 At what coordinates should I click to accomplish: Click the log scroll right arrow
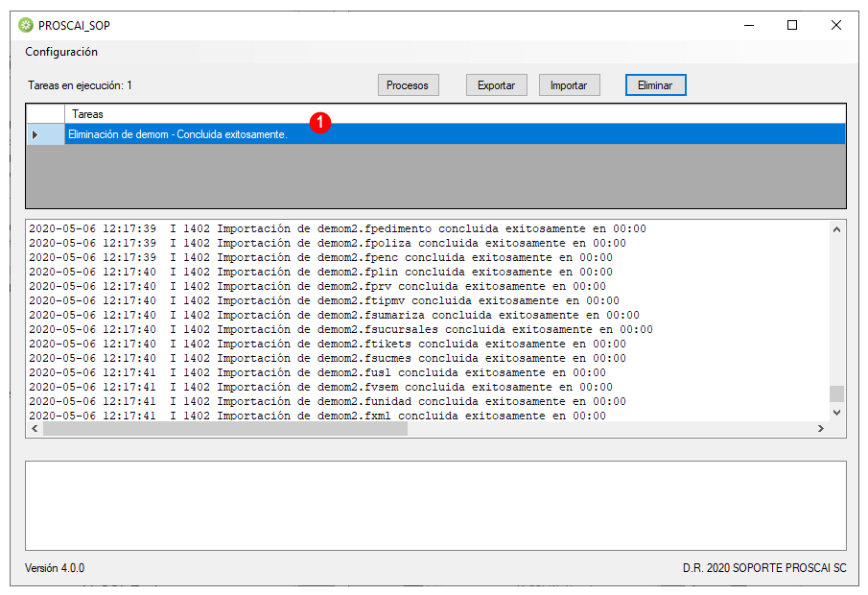point(821,428)
